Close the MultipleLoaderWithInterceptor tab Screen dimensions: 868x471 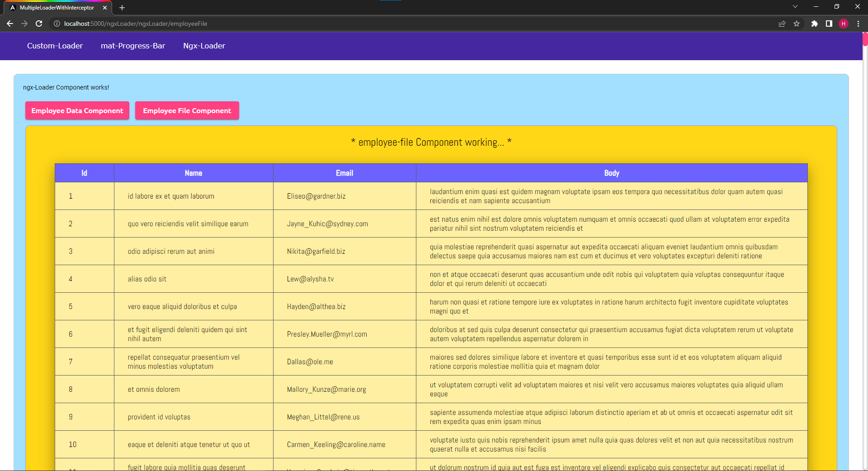(x=105, y=8)
